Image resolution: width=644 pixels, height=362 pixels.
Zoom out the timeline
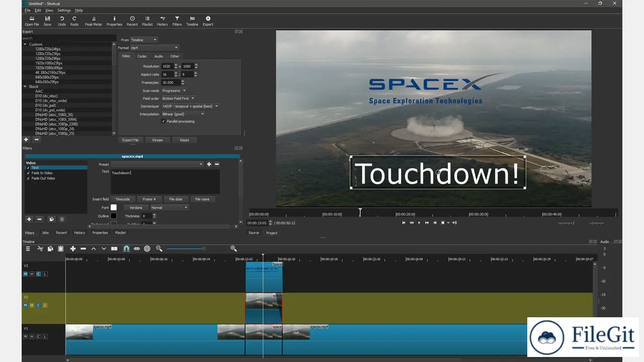click(159, 248)
